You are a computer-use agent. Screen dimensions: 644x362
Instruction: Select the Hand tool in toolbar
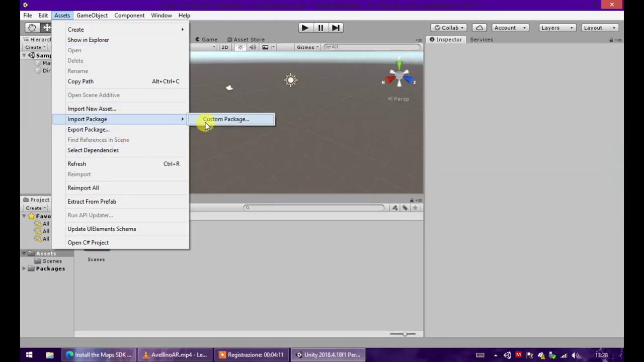32,28
